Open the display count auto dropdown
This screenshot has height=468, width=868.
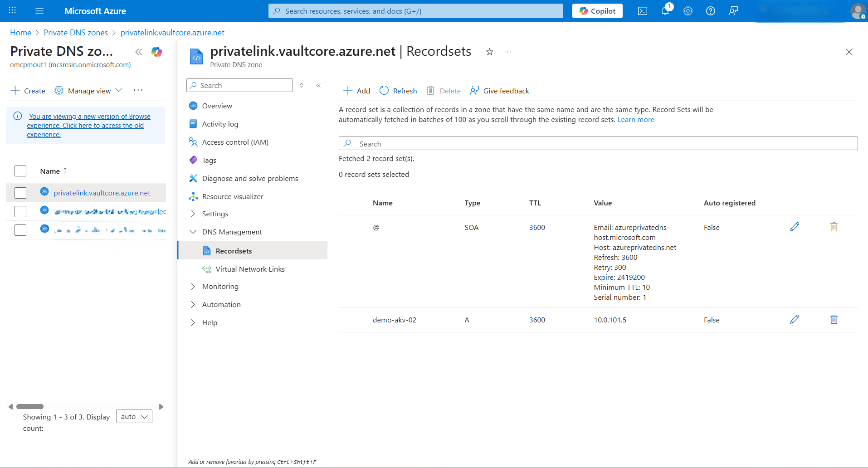pos(133,416)
